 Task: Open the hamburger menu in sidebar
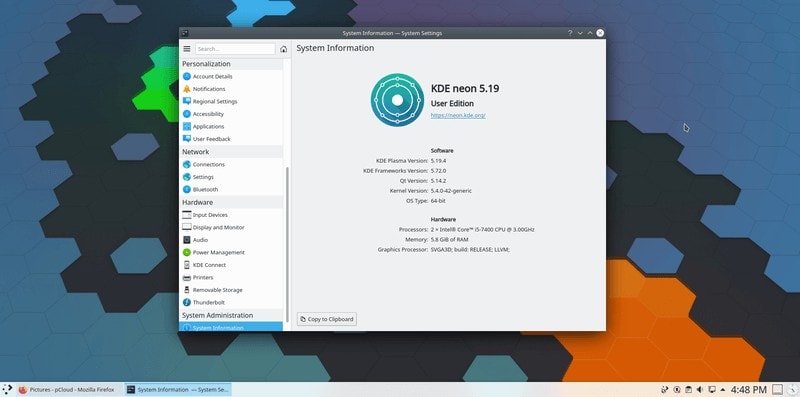187,49
